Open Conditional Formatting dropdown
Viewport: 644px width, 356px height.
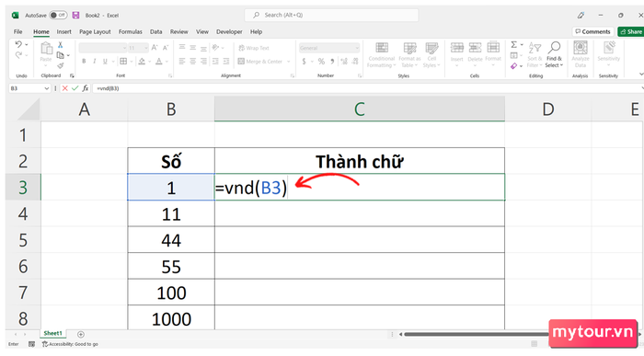tap(382, 55)
